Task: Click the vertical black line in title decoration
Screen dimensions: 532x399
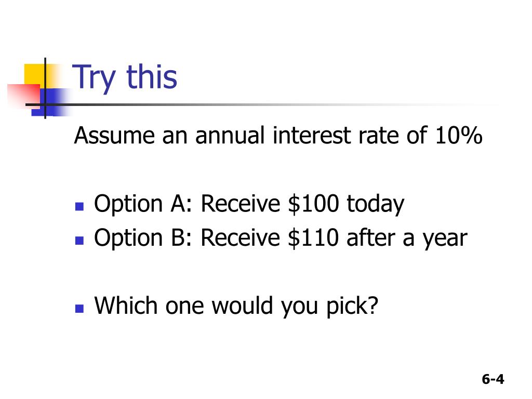Action: pyautogui.click(x=45, y=88)
